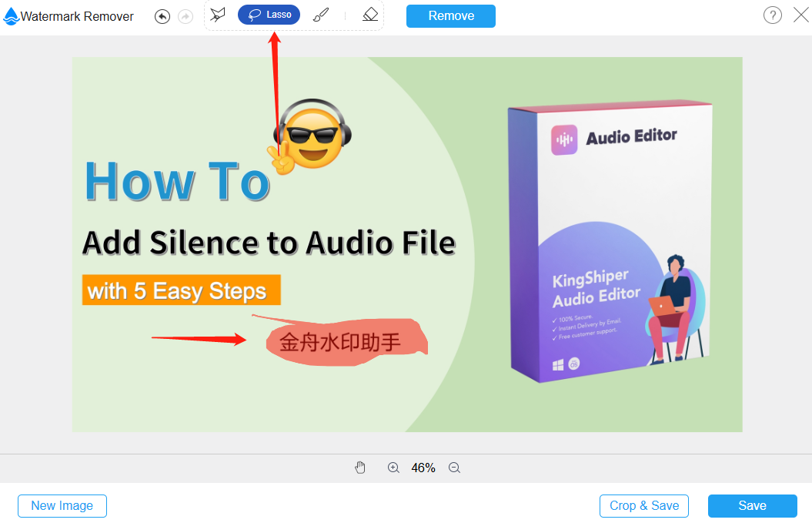Select the Polygonal selection tool
This screenshot has height=523, width=812.
tap(218, 15)
